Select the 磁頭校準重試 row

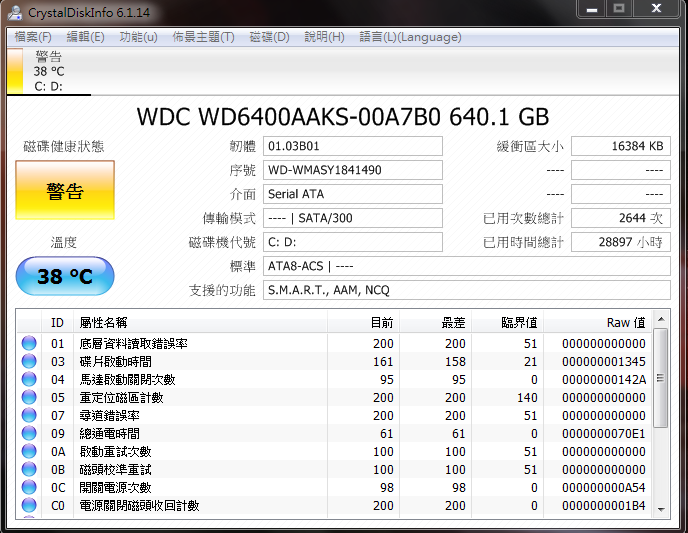pyautogui.click(x=334, y=469)
